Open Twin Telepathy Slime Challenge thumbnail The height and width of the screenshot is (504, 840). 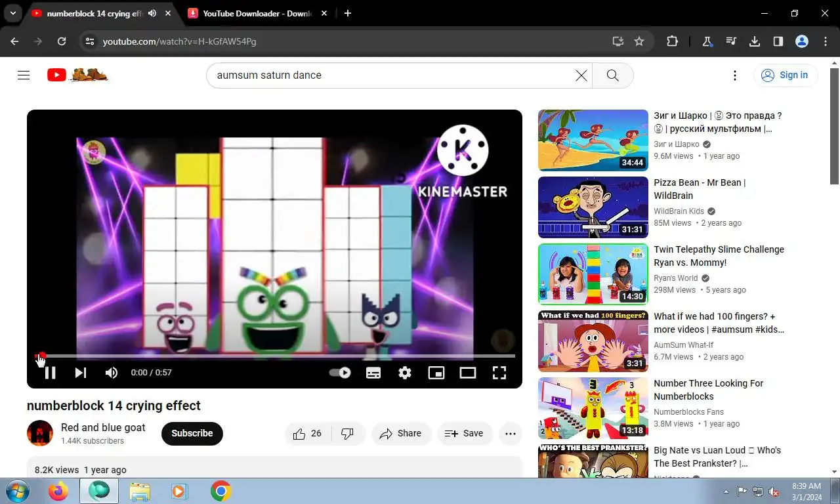[x=593, y=274]
